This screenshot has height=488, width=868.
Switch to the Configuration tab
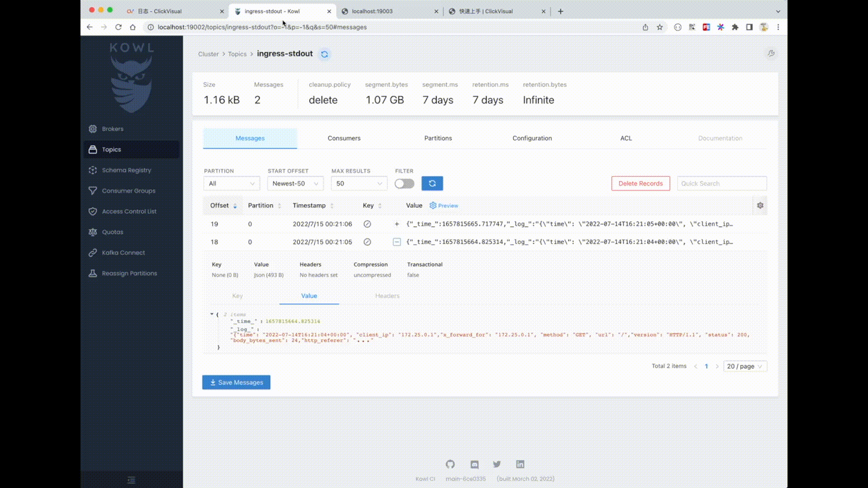pyautogui.click(x=532, y=138)
